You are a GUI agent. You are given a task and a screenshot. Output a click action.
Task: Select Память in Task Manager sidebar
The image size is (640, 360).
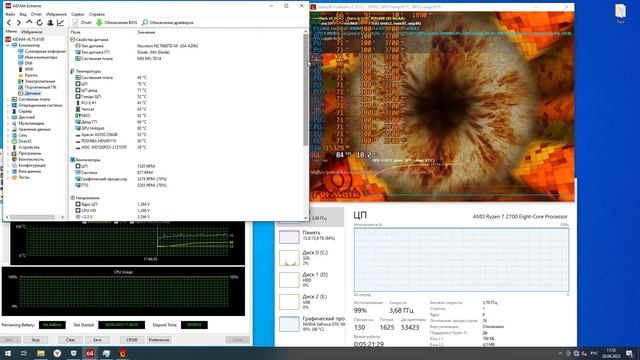tap(310, 237)
